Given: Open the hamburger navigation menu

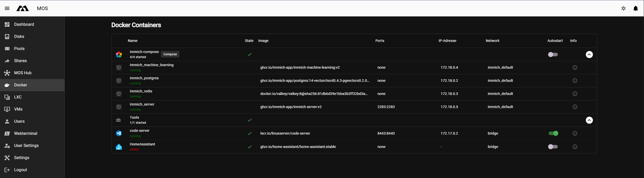Looking at the screenshot, I should tap(7, 8).
